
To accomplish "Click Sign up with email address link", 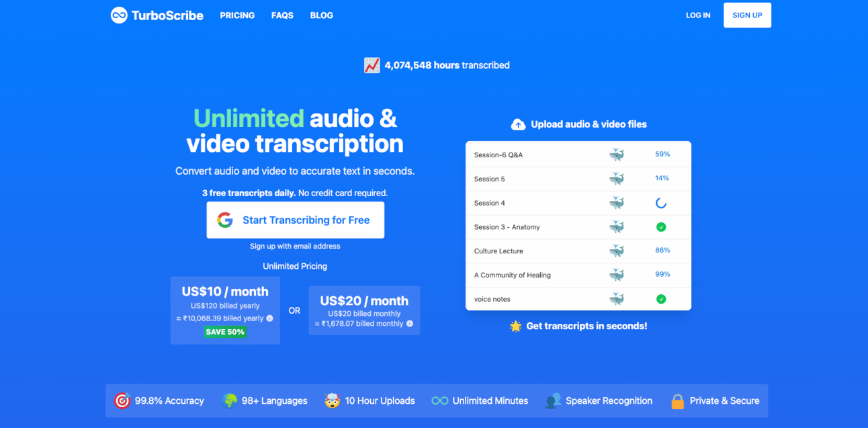I will pos(295,247).
